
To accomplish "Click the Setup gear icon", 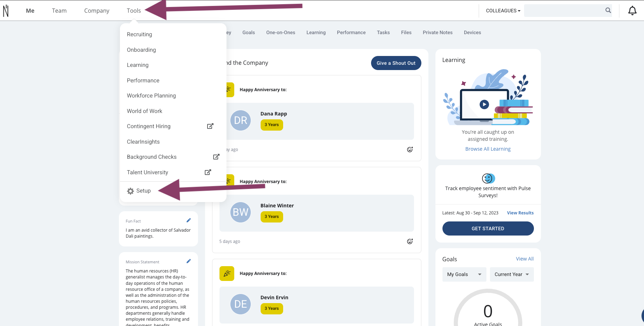I will [x=130, y=191].
